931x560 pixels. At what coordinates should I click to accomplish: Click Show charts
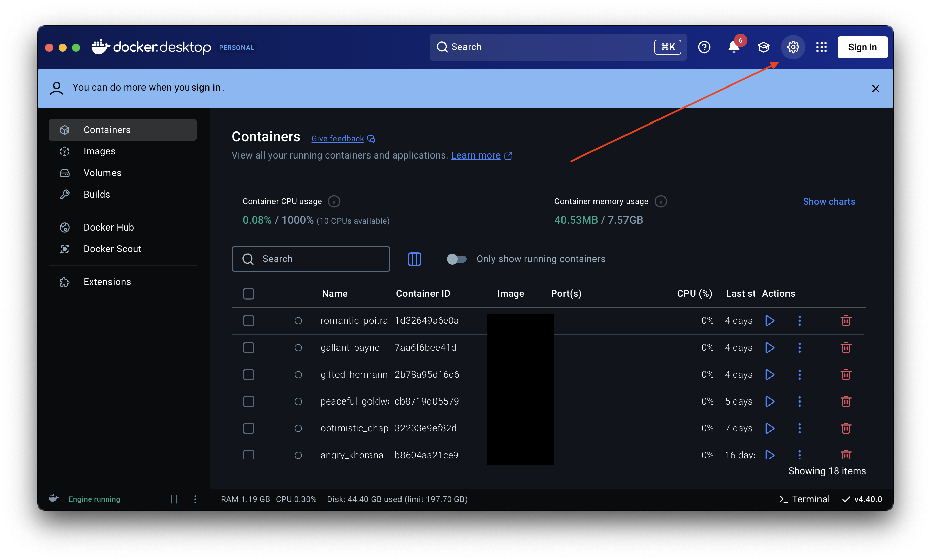pyautogui.click(x=829, y=202)
